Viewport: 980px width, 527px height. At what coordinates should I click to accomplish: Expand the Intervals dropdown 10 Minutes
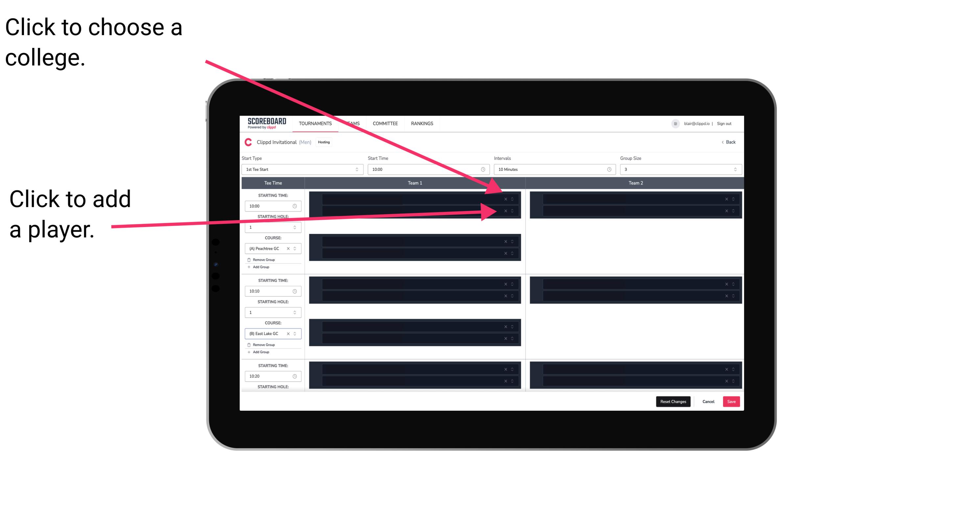tap(553, 170)
